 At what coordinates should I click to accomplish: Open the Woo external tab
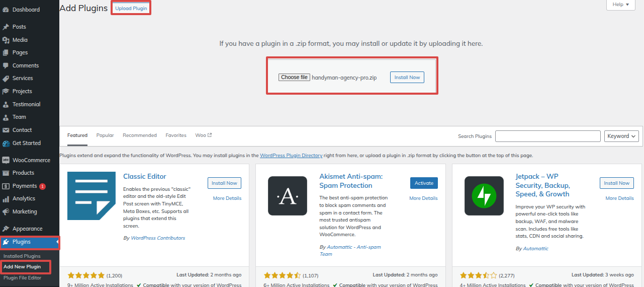[x=204, y=135]
